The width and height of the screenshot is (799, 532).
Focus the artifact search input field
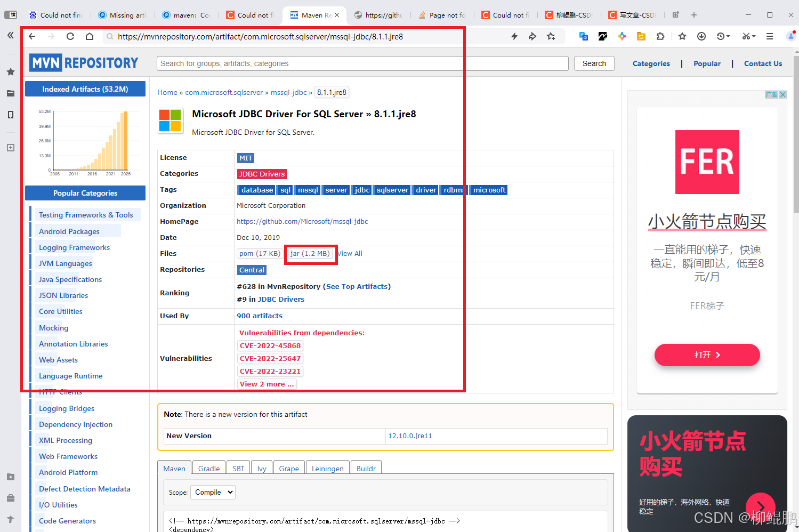tap(362, 63)
